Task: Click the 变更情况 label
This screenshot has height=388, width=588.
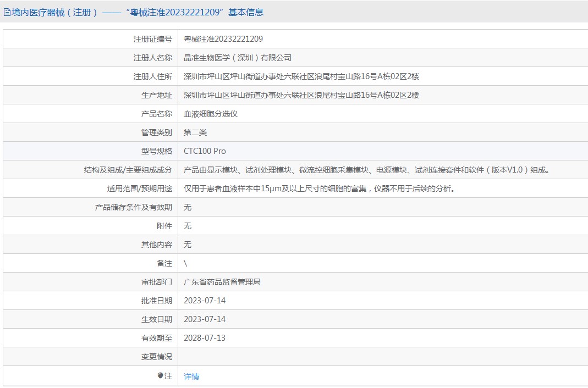Action: (x=157, y=357)
